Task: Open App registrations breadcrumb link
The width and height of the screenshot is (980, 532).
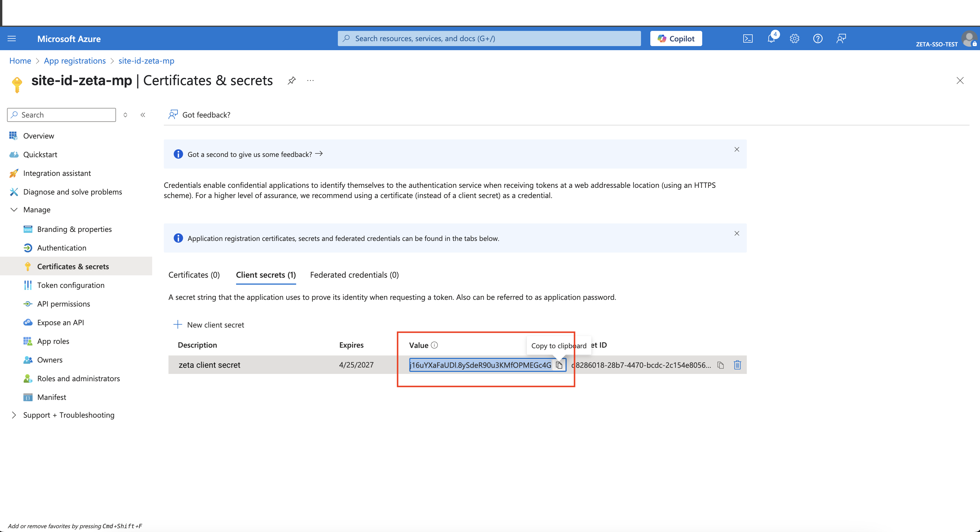Action: [75, 61]
